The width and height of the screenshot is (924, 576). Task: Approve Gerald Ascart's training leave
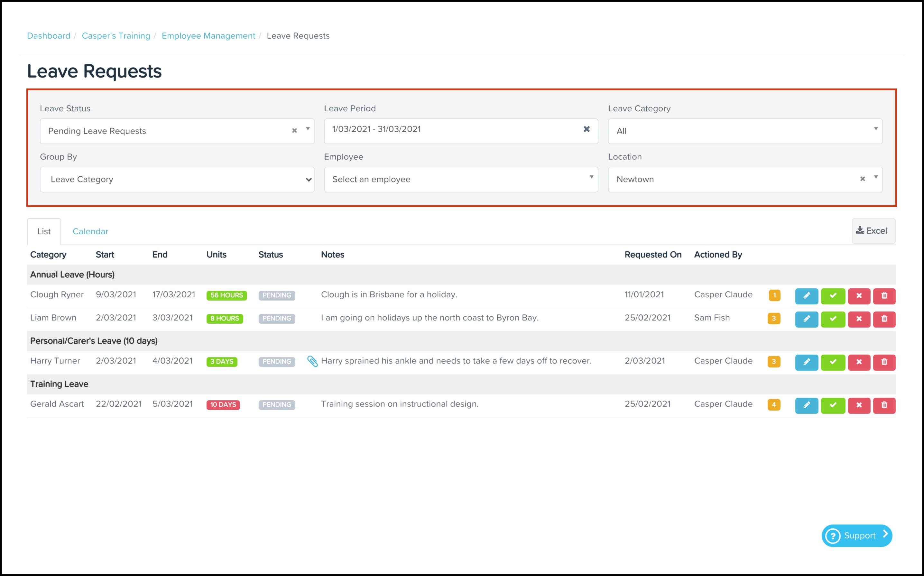click(x=833, y=405)
